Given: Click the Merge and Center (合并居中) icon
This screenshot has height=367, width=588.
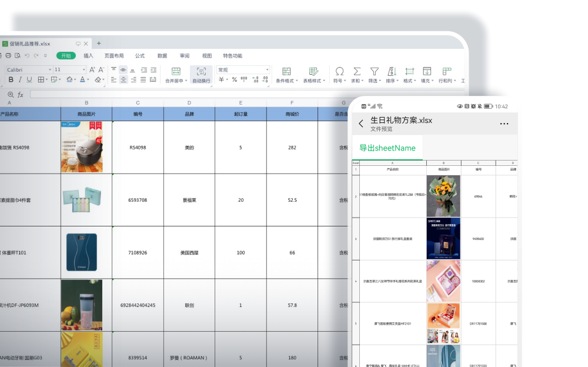Looking at the screenshot, I should pos(176,71).
